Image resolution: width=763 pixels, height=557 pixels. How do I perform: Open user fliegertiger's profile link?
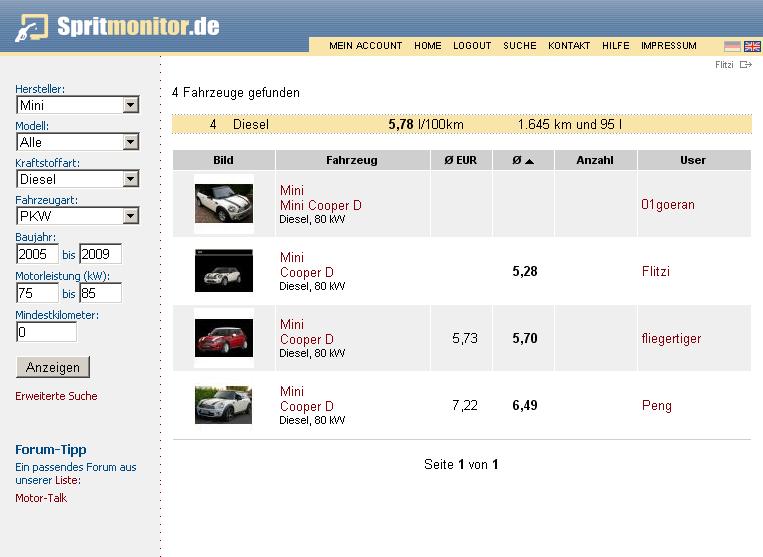point(671,339)
